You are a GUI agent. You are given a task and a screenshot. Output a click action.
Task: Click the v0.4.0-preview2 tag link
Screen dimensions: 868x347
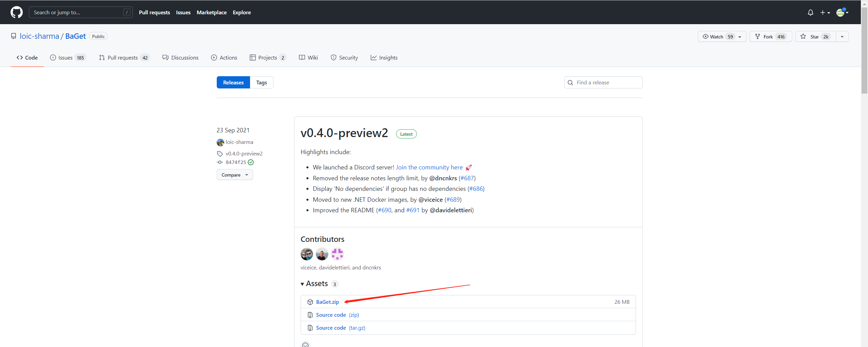coord(244,153)
